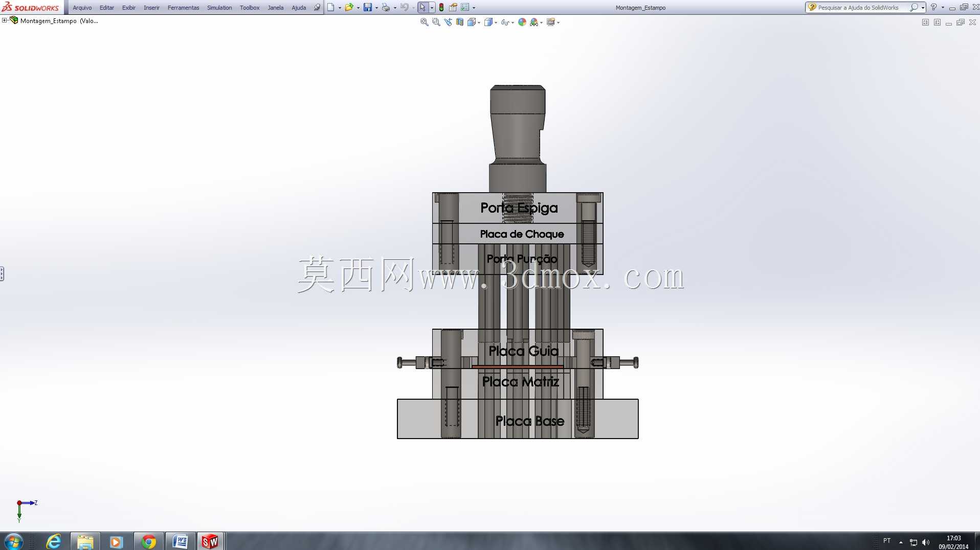Expand the Help dropdown arrow
This screenshot has height=550, width=980.
pos(943,8)
